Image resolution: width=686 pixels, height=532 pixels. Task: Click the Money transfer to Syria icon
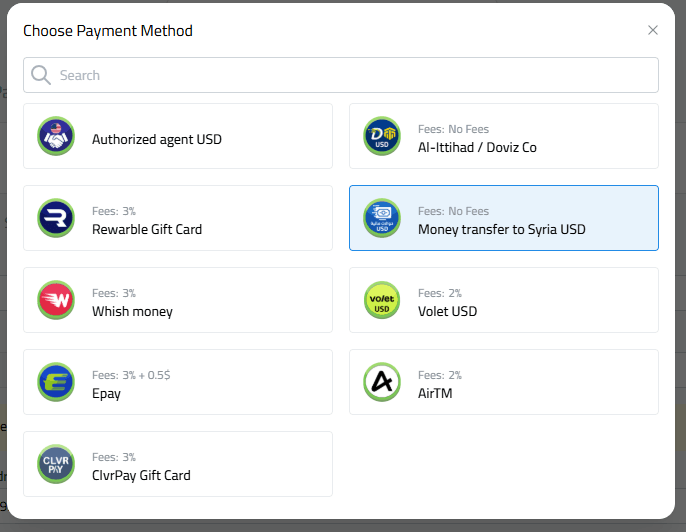click(x=382, y=218)
